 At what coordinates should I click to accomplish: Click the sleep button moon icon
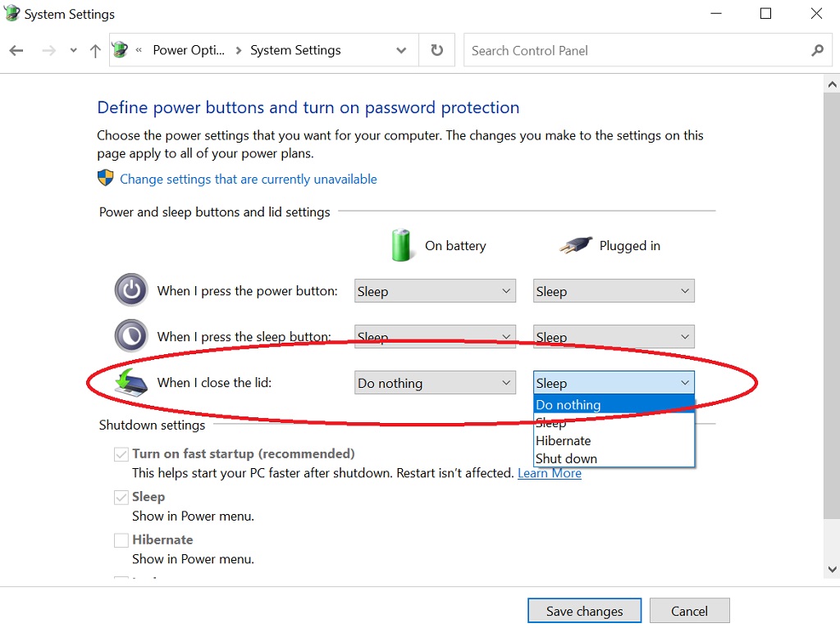[x=131, y=335]
